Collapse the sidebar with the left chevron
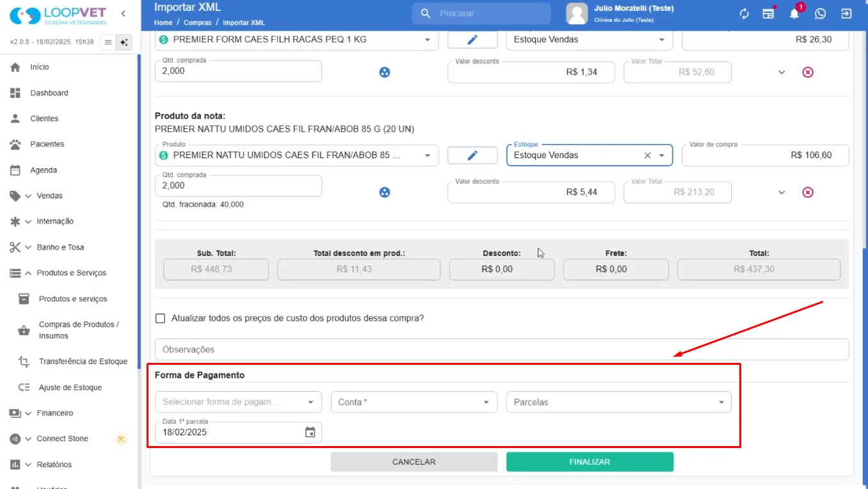 [x=123, y=13]
